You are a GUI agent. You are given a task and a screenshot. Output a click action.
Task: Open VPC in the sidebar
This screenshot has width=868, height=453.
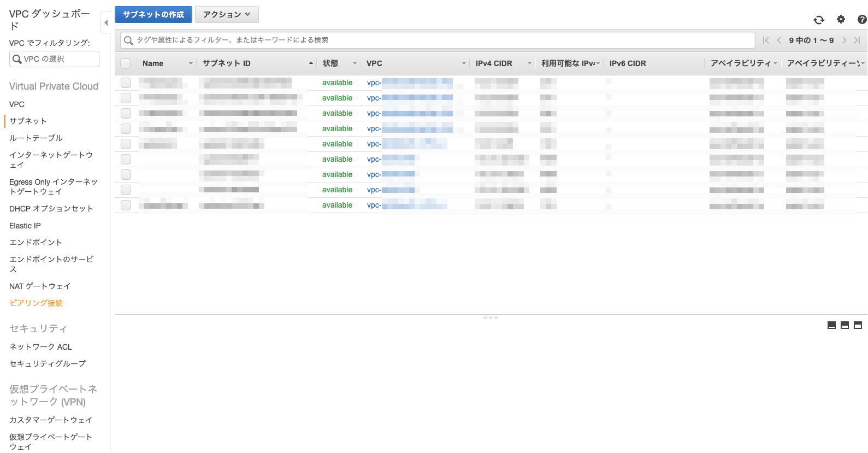click(x=17, y=104)
